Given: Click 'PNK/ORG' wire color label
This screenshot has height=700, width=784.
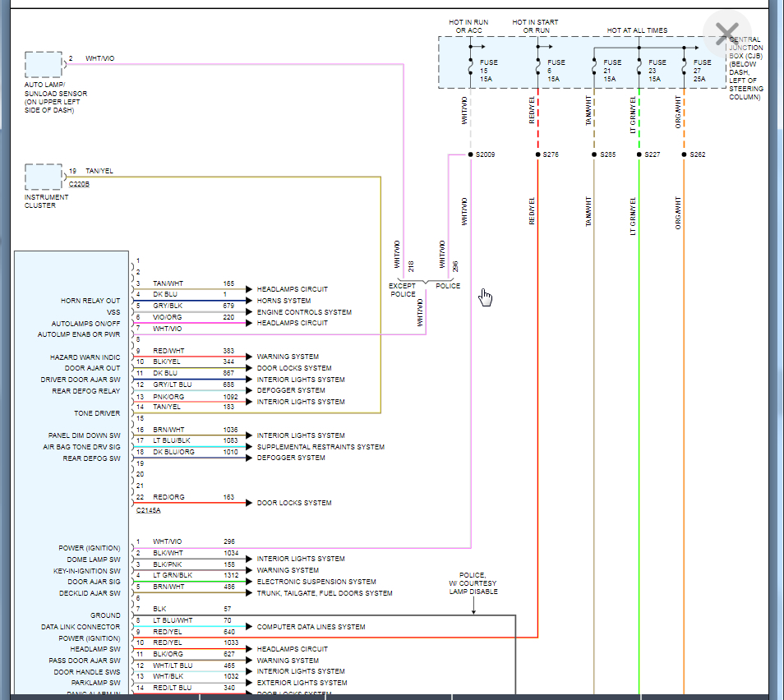Looking at the screenshot, I should tap(168, 397).
